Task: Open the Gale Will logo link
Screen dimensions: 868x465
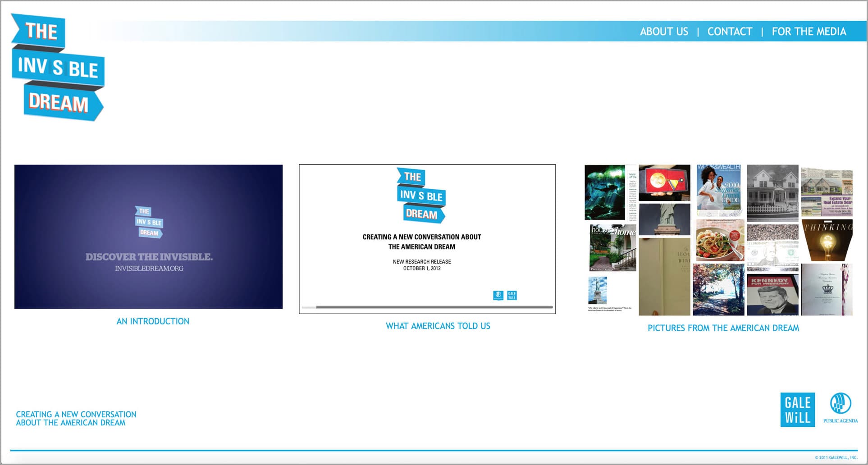Action: 797,410
